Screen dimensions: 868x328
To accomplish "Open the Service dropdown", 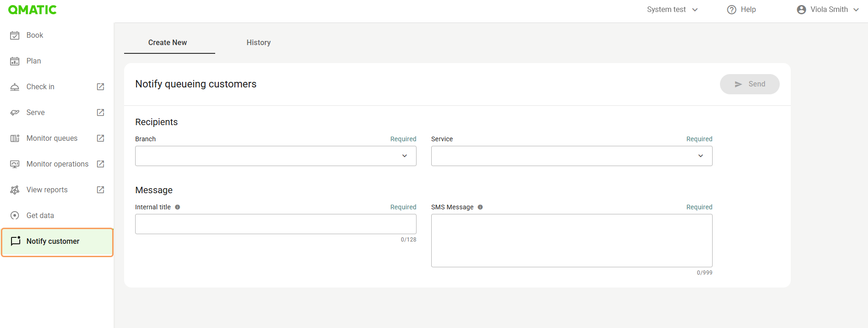I will pos(572,156).
